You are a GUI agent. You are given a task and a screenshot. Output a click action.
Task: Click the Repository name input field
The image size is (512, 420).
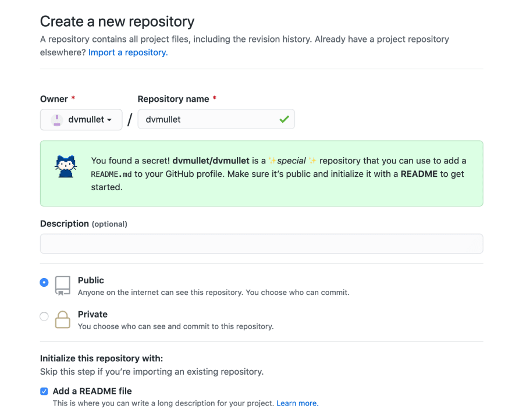point(216,119)
